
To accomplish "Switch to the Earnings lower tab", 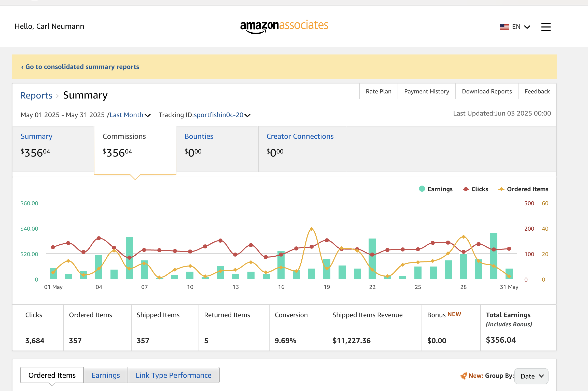I will tap(106, 375).
